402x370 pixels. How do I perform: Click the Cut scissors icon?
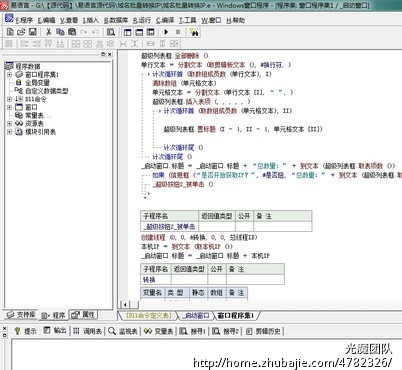pos(49,32)
